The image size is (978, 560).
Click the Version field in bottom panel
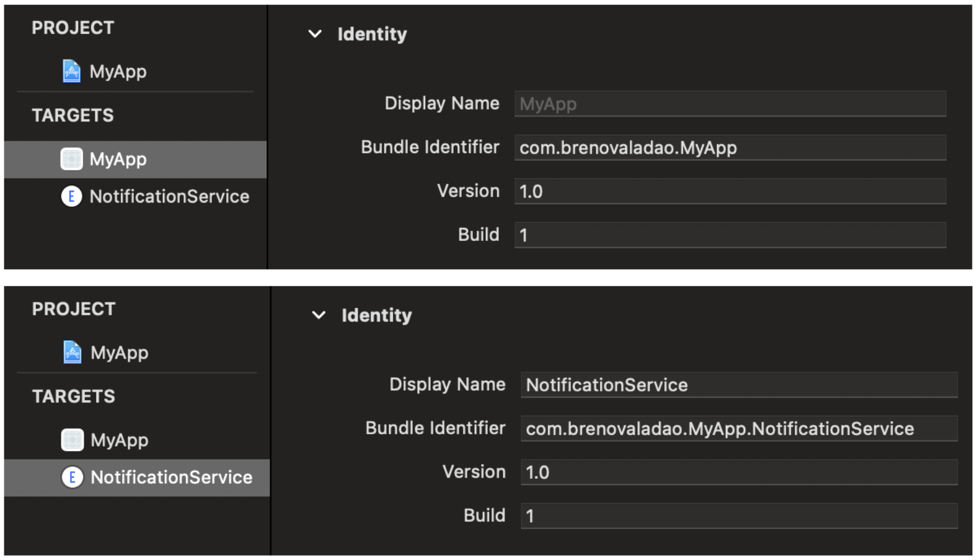click(x=738, y=473)
